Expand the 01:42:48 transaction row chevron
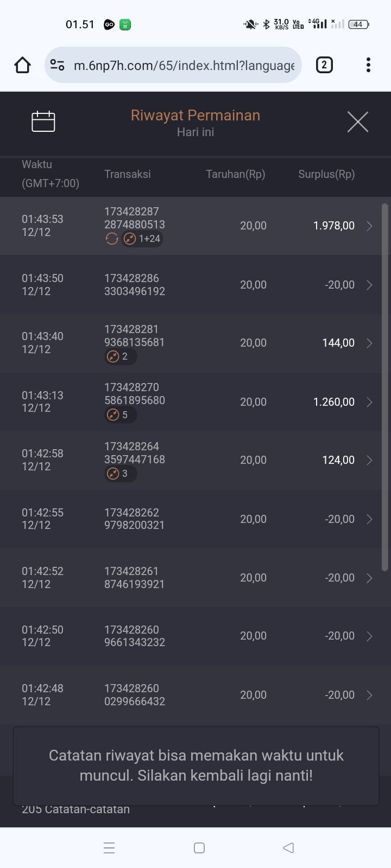The height and width of the screenshot is (868, 391). (369, 695)
